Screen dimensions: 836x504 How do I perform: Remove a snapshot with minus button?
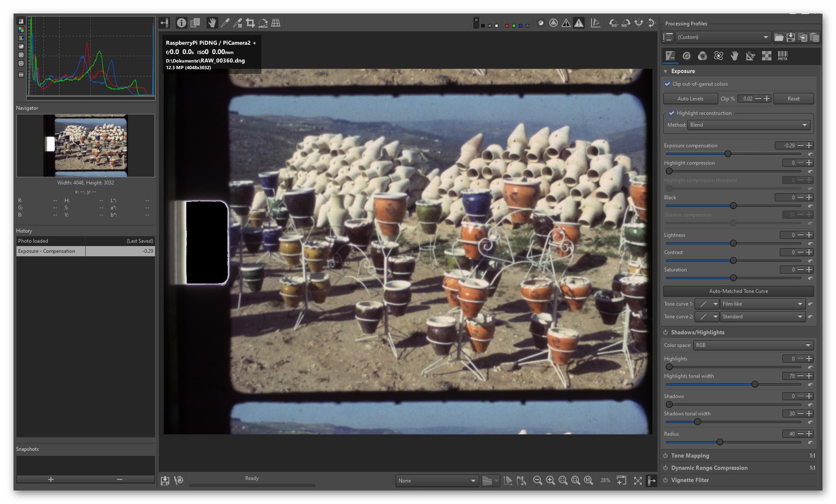[x=120, y=479]
